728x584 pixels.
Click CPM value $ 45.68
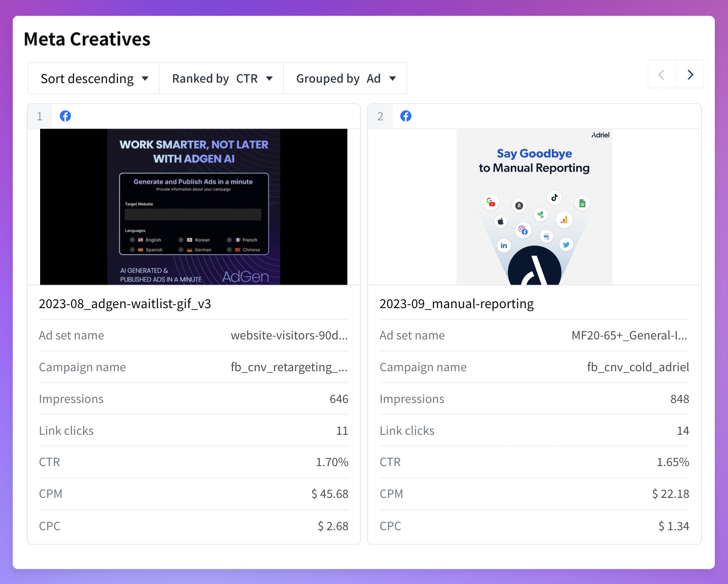tap(330, 494)
